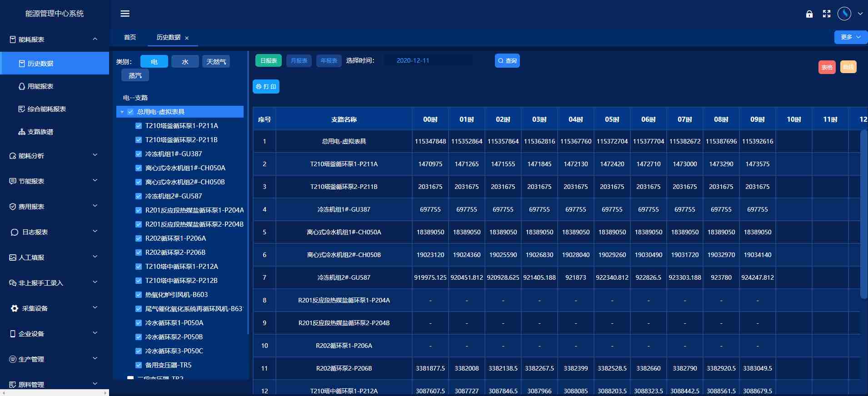This screenshot has height=396, width=868.
Task: Open the user avatar menu
Action: coord(844,14)
